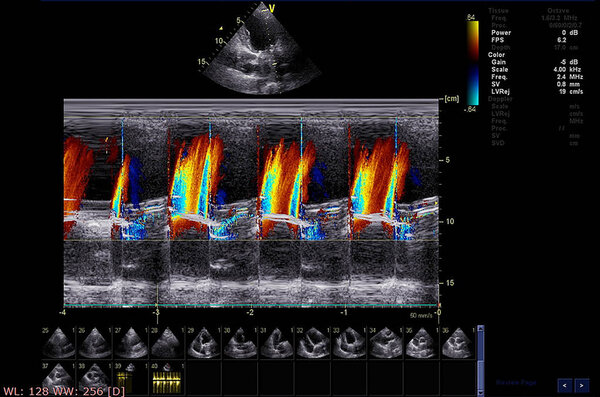Screen dimensions: 600x397
Task: Click the 10 cm depth scale label
Action: point(450,221)
